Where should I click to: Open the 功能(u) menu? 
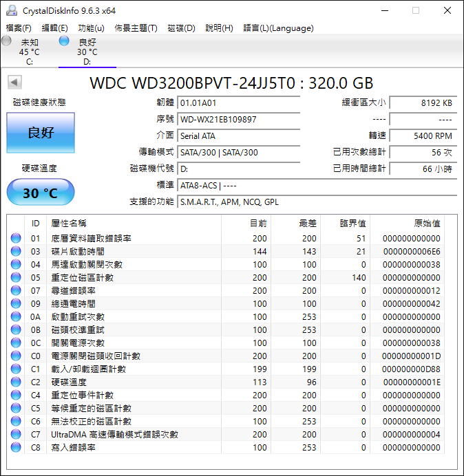click(x=91, y=28)
